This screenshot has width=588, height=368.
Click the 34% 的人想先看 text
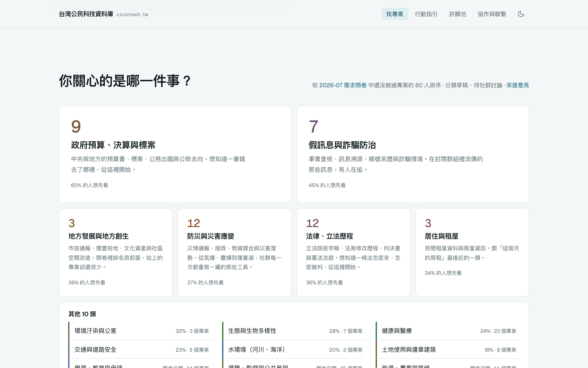[x=443, y=273]
